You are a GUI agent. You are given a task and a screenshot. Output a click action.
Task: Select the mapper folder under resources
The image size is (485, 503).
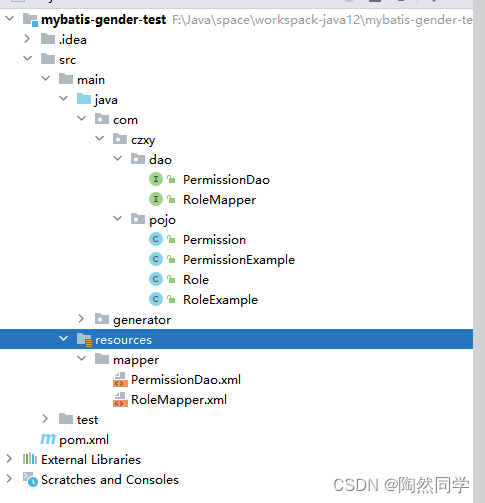point(136,360)
